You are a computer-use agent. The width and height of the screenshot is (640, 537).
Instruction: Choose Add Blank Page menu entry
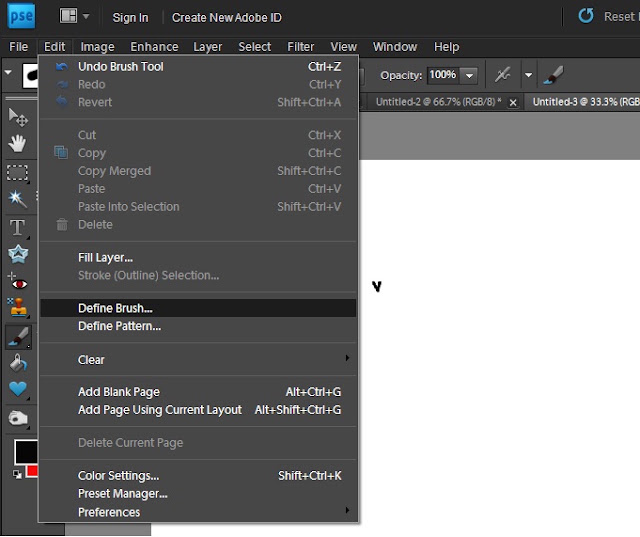coord(198,392)
